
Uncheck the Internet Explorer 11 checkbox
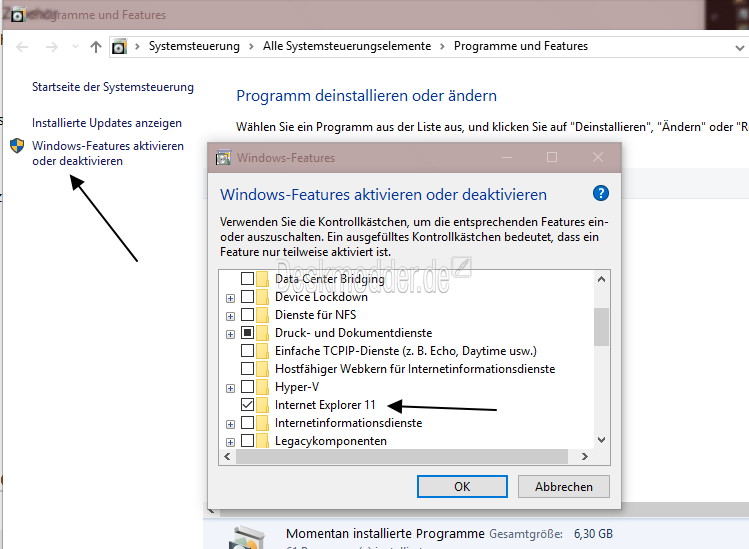247,405
